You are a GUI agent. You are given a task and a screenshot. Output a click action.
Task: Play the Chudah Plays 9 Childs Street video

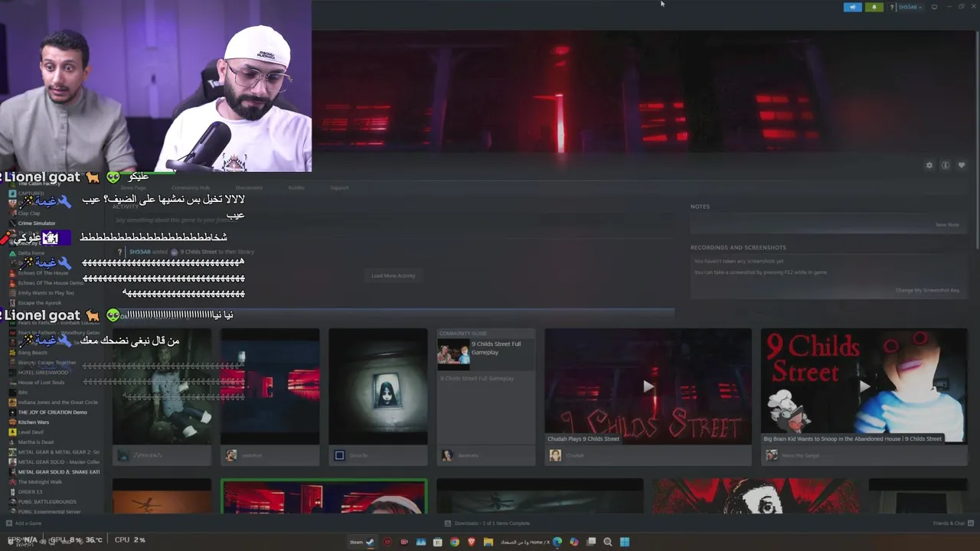coord(648,386)
